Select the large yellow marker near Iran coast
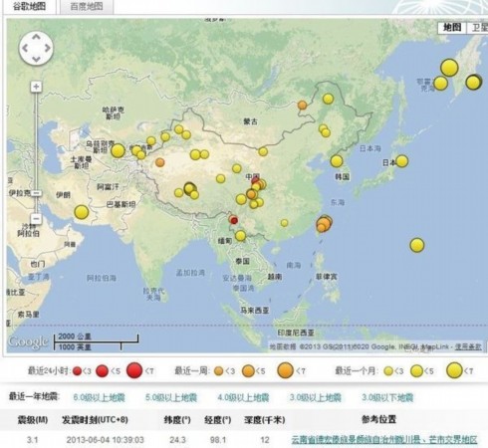488x448 pixels. tap(82, 212)
